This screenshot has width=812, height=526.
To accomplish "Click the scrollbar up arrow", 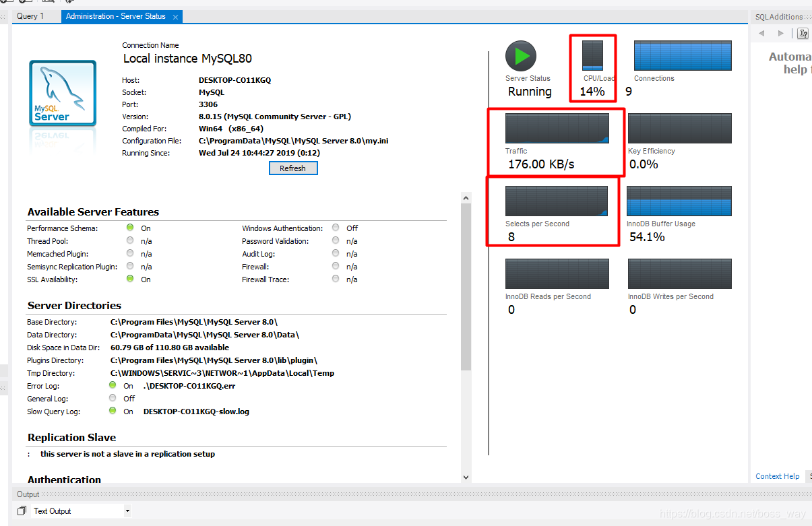I will (x=466, y=198).
